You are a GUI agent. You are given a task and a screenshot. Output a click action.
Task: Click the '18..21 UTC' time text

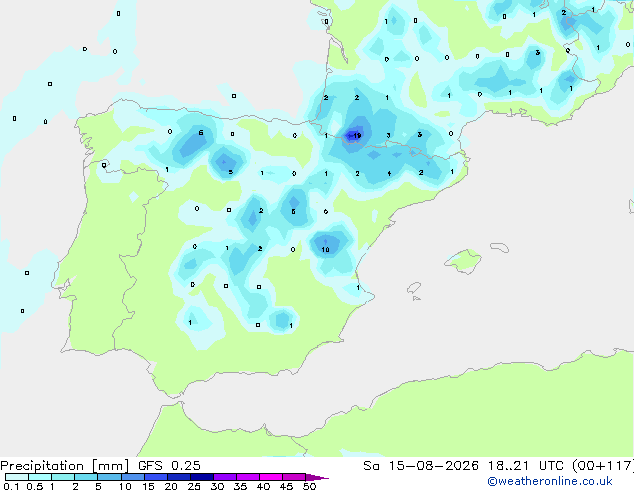pos(525,466)
